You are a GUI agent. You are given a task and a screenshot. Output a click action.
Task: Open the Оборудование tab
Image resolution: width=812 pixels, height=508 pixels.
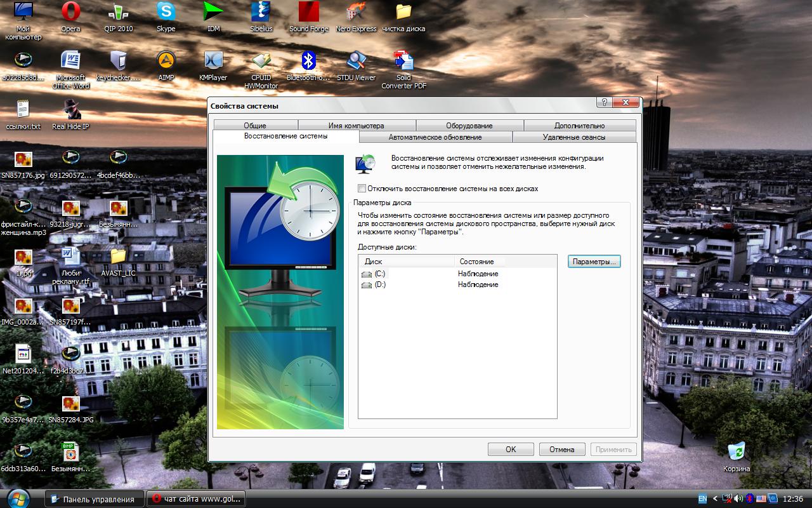point(469,126)
